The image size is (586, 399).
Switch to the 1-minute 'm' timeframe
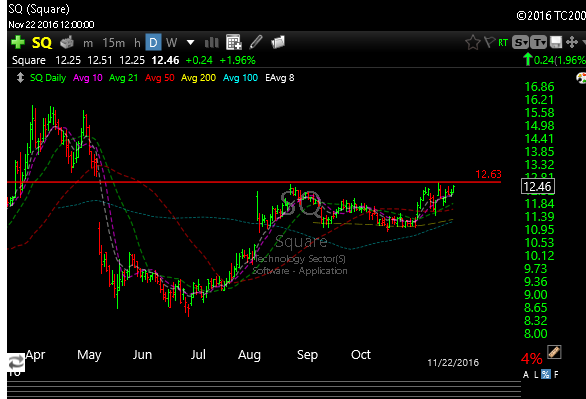(88, 43)
